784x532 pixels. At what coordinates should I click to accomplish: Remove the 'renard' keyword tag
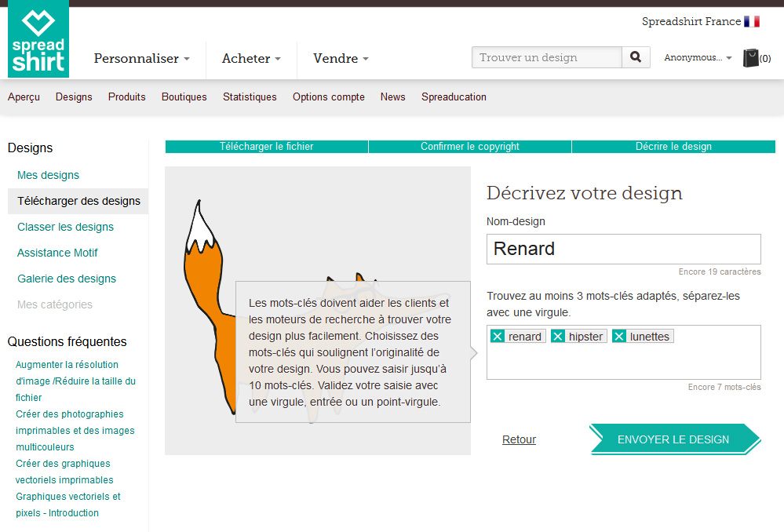click(498, 337)
